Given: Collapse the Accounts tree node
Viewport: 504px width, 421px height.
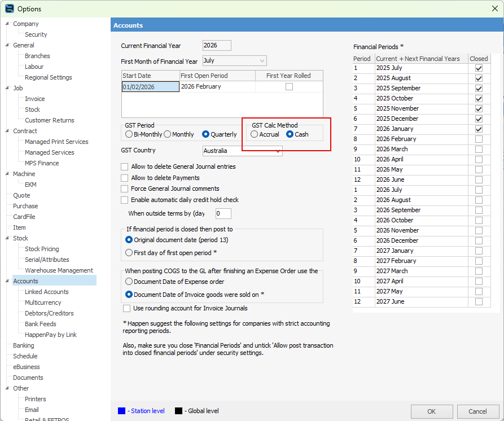Looking at the screenshot, I should coord(7,281).
